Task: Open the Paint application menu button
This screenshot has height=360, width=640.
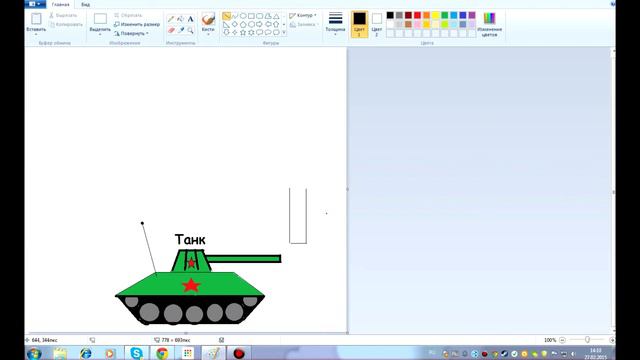Action: point(35,4)
